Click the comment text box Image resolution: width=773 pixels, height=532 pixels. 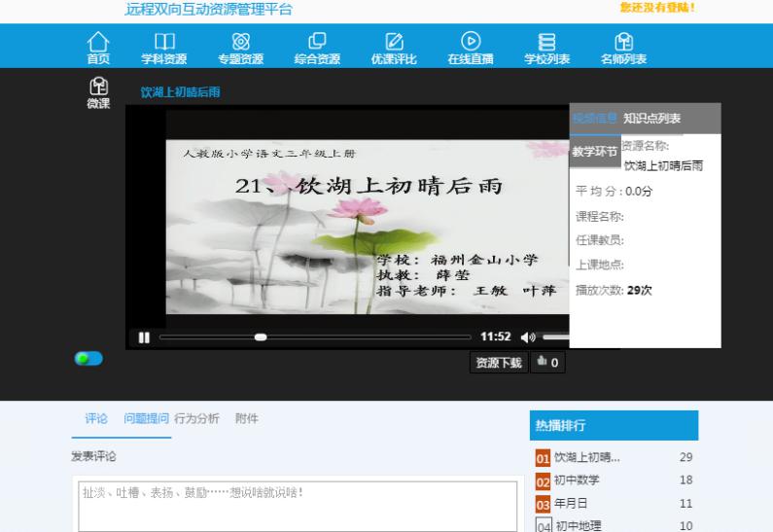coord(298,507)
